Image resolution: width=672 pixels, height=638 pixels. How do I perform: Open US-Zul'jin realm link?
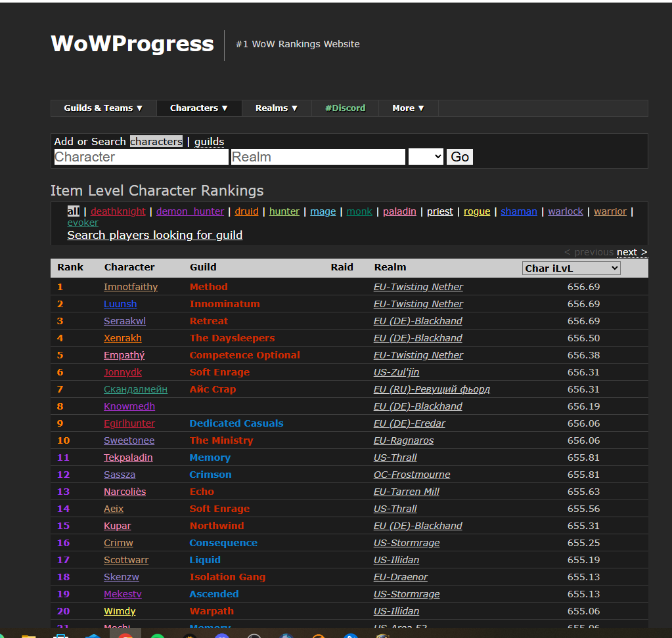coord(396,372)
